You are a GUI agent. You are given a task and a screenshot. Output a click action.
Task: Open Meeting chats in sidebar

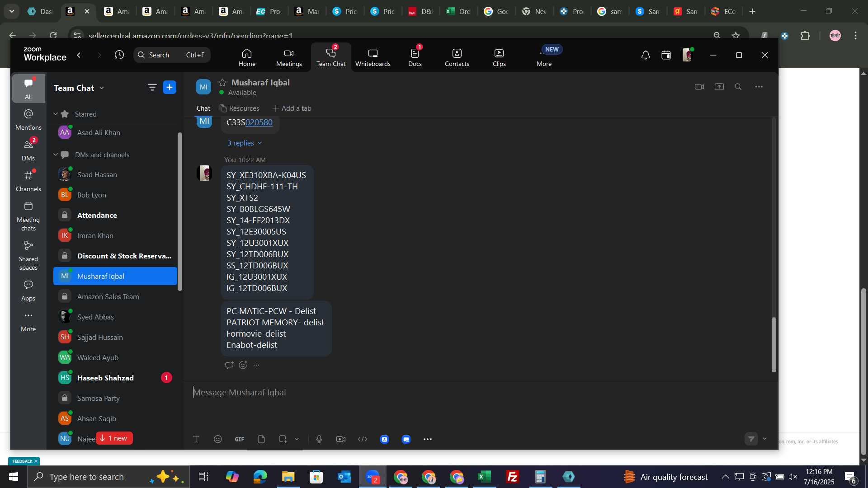[28, 216]
